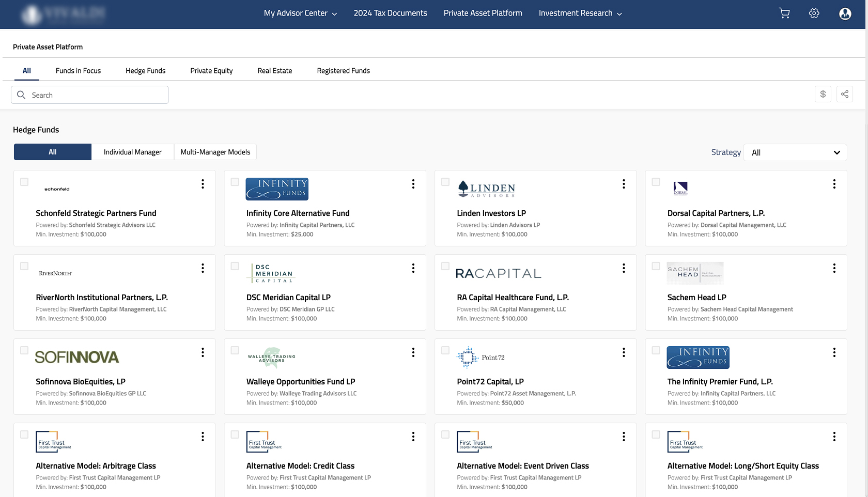The image size is (868, 497).
Task: Check the Point72 Capital checkbox
Action: click(445, 350)
